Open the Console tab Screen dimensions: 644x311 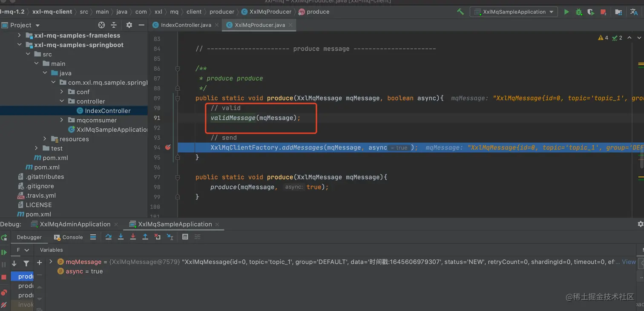(68, 237)
